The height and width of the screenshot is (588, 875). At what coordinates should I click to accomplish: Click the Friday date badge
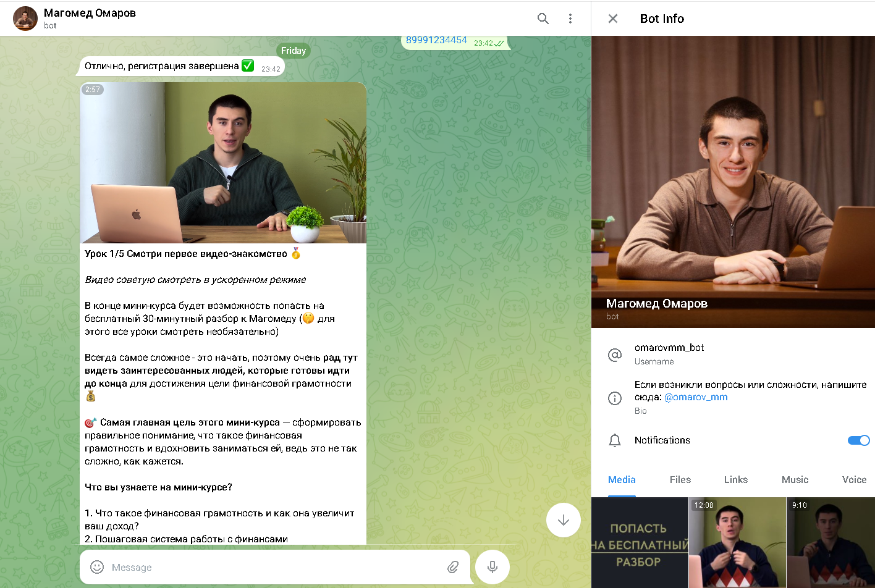click(294, 51)
